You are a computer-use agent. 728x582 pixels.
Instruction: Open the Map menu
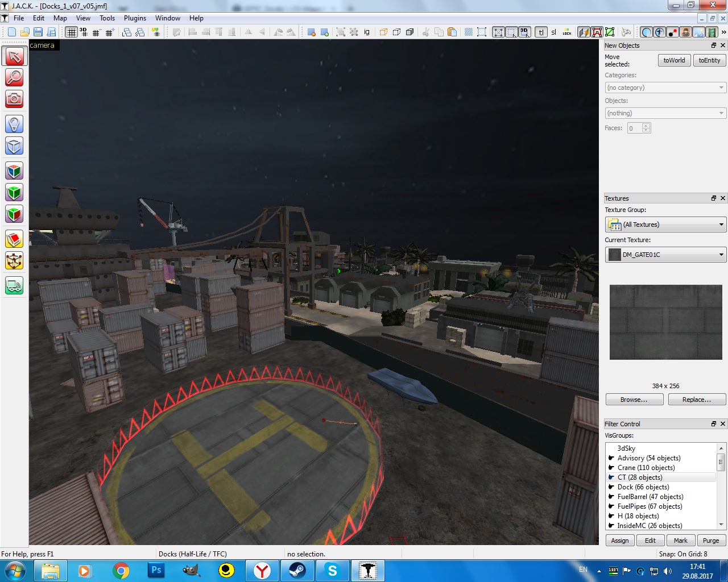click(60, 18)
